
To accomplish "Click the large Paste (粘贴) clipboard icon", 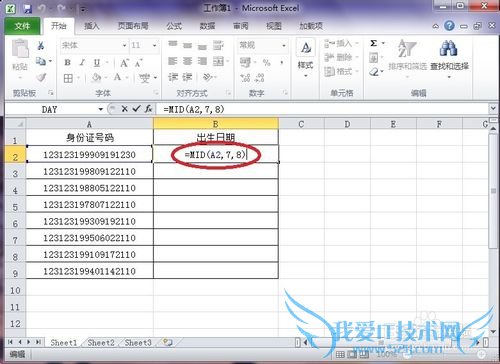I will pyautogui.click(x=20, y=49).
